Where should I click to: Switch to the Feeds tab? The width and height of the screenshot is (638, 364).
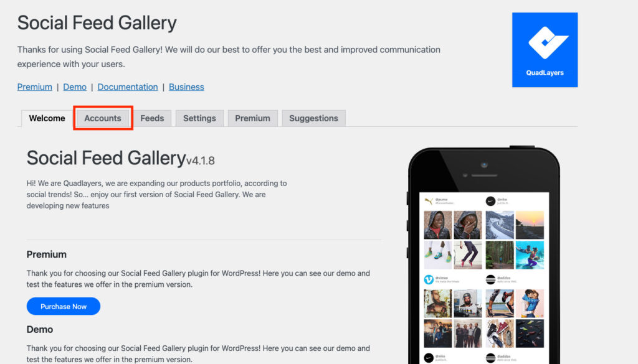point(152,118)
